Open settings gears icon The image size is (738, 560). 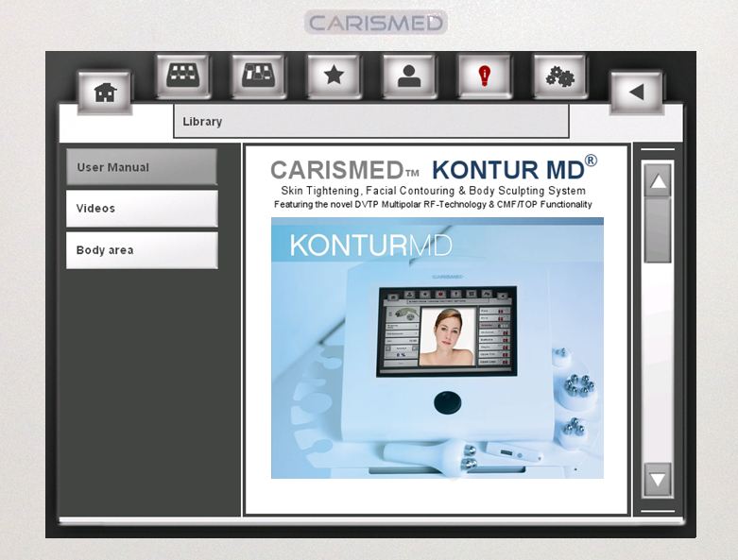[559, 76]
